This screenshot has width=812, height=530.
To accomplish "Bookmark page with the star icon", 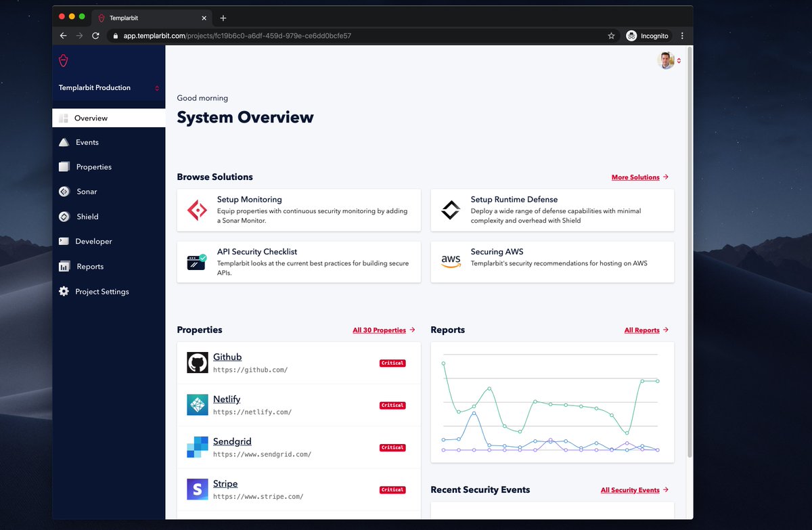I will pos(611,36).
